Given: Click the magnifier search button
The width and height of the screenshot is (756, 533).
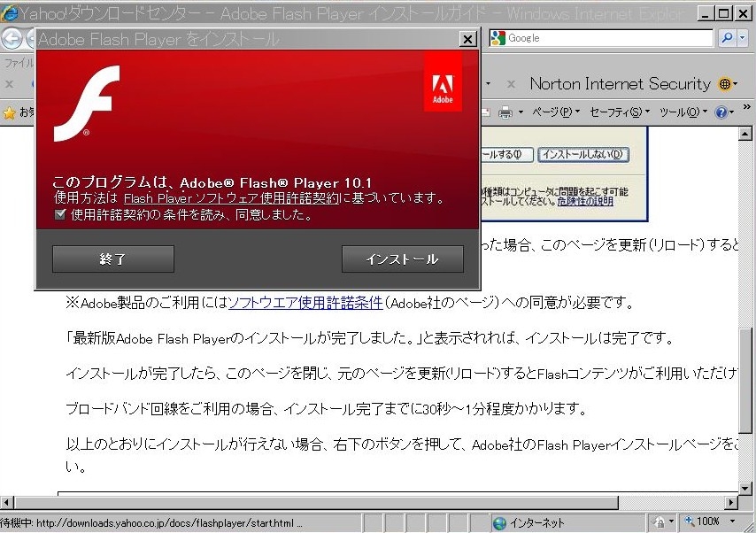Looking at the screenshot, I should pyautogui.click(x=727, y=37).
